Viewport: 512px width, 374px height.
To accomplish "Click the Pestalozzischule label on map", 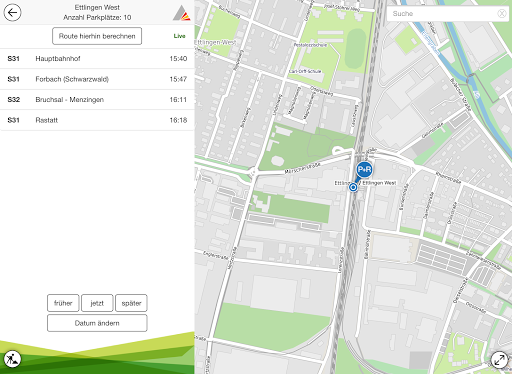I will (310, 45).
